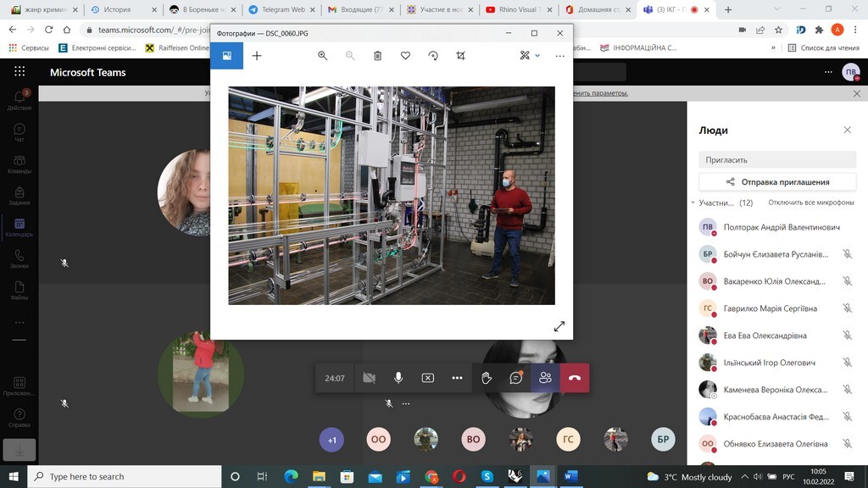The height and width of the screenshot is (488, 868).
Task: Mute all participants' microphones
Action: pyautogui.click(x=810, y=202)
